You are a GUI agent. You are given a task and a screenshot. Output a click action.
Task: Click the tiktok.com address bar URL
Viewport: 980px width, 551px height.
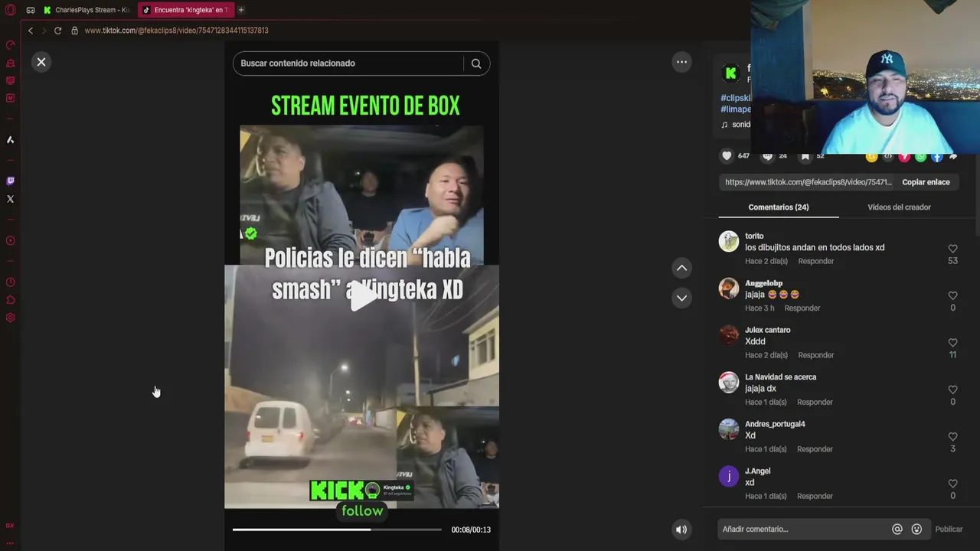[x=176, y=31]
